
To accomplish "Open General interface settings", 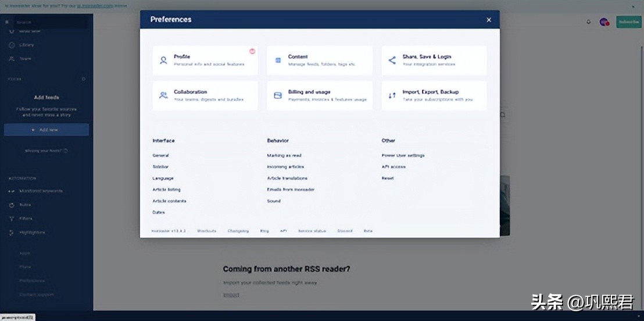I will click(160, 155).
